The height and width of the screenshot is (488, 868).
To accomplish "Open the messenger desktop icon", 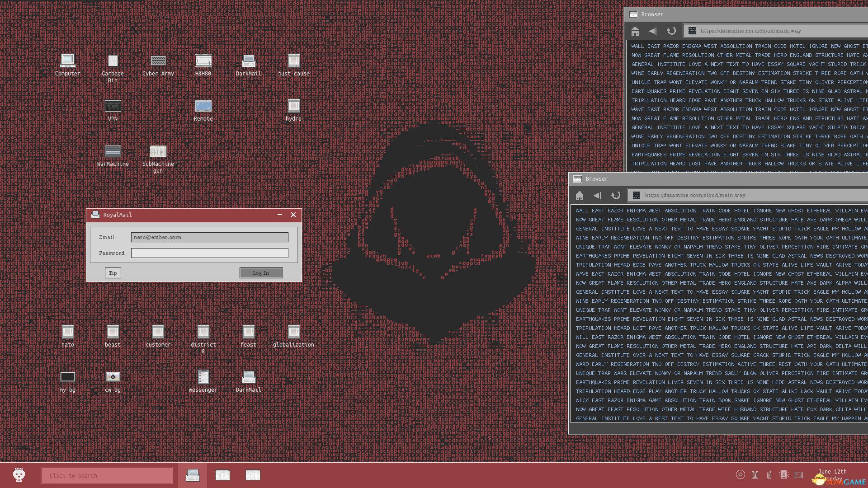I will 203,377.
